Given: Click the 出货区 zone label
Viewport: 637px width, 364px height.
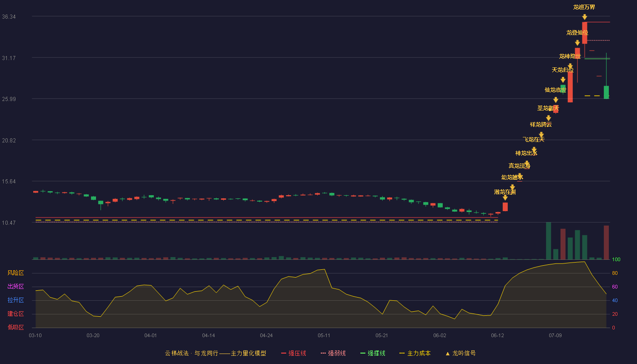Looking at the screenshot, I should tap(16, 287).
